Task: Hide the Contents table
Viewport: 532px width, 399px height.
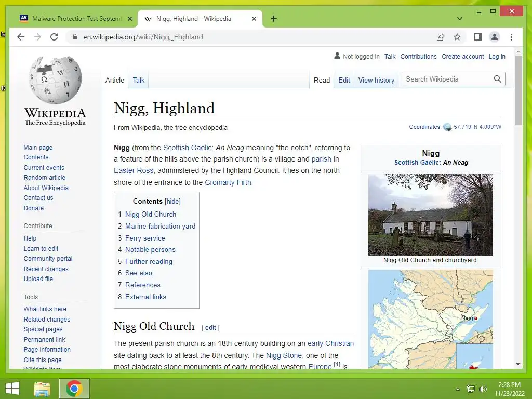Action: [172, 201]
